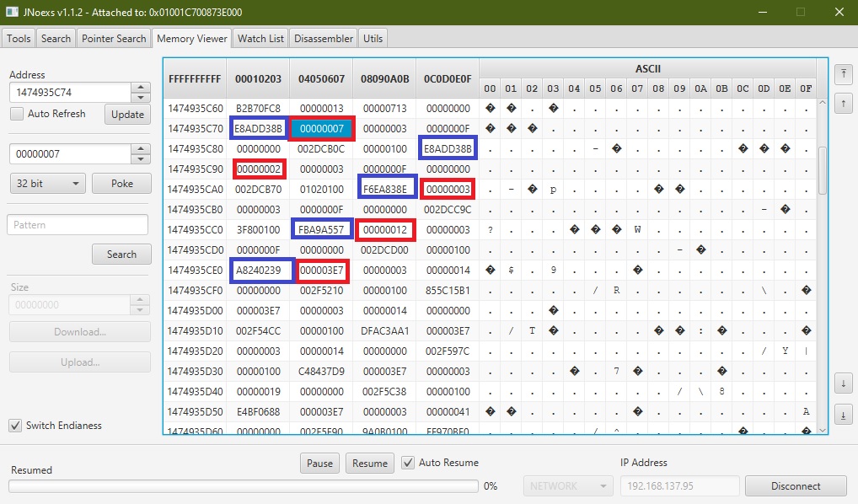858x504 pixels.
Task: Open the Watch List tab
Action: 260,39
